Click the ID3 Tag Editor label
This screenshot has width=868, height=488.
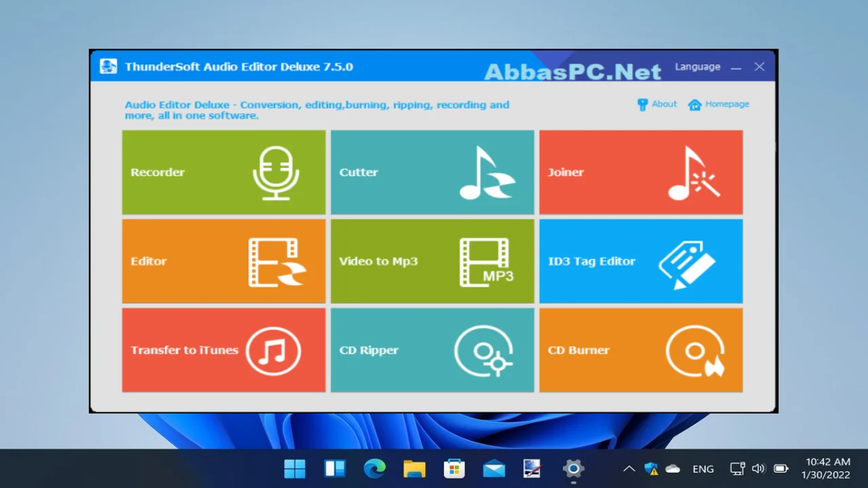(591, 261)
